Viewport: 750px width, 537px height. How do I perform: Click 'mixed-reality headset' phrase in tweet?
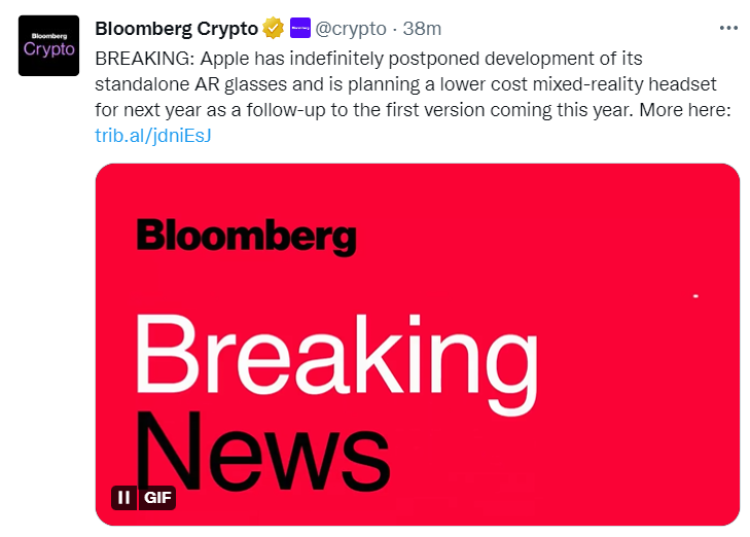(x=624, y=84)
